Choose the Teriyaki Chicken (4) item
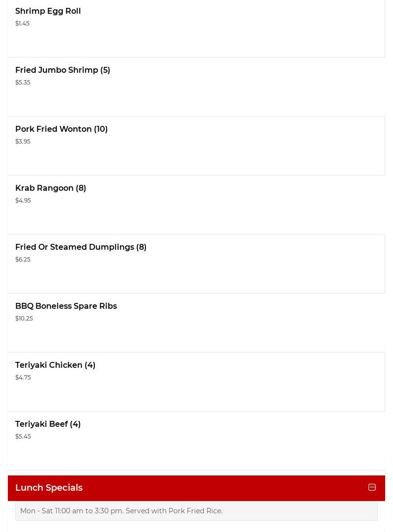Image resolution: width=393 pixels, height=532 pixels. 55,365
